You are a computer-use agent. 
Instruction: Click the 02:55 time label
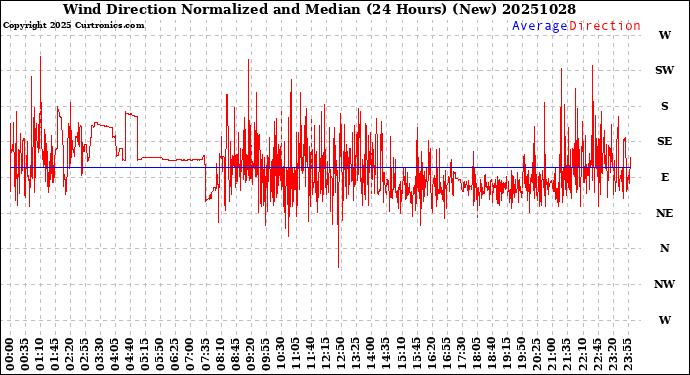tap(85, 353)
